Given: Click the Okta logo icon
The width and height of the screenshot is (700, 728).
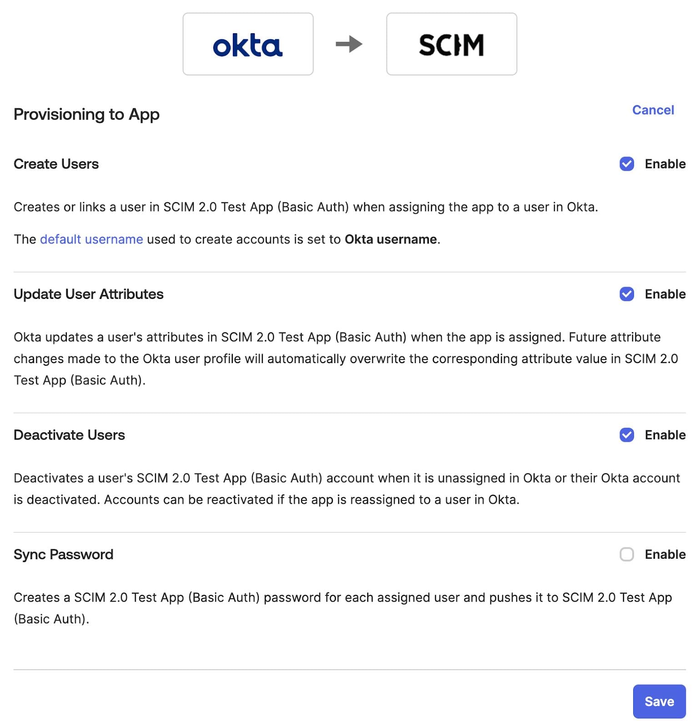Looking at the screenshot, I should pyautogui.click(x=248, y=43).
